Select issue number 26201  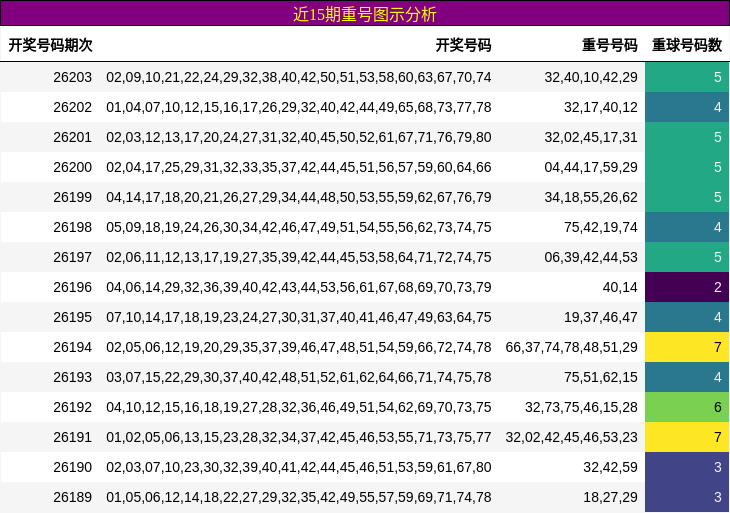coord(73,137)
